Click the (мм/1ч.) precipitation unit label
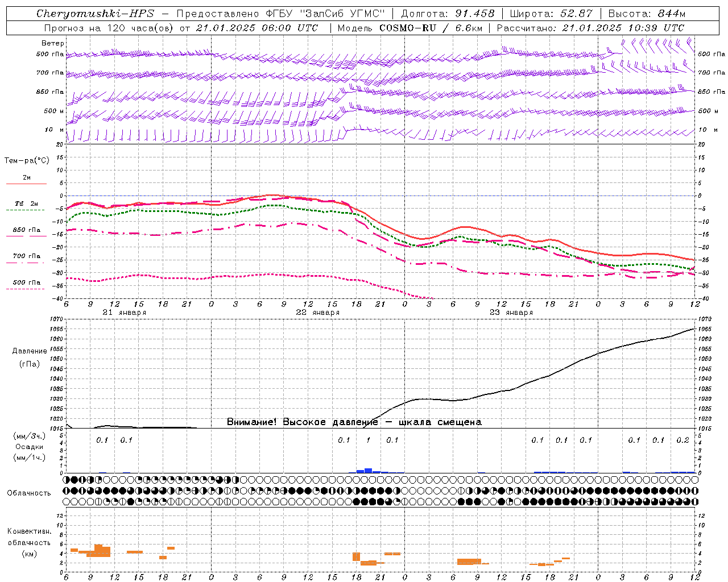This screenshot has height=582, width=728. [x=29, y=458]
